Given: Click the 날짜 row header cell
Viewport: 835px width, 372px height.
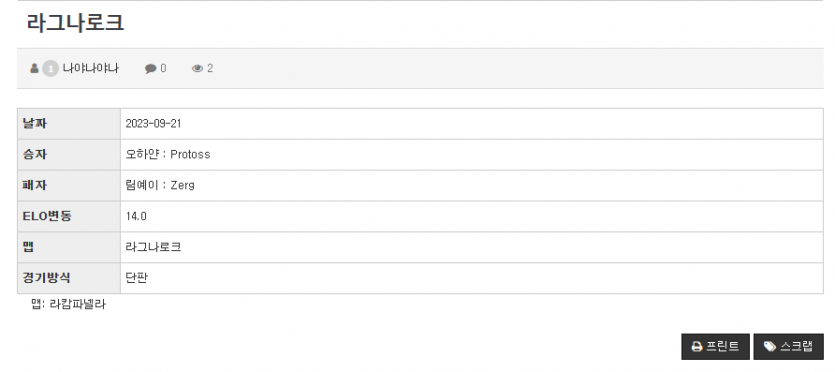Looking at the screenshot, I should point(69,124).
